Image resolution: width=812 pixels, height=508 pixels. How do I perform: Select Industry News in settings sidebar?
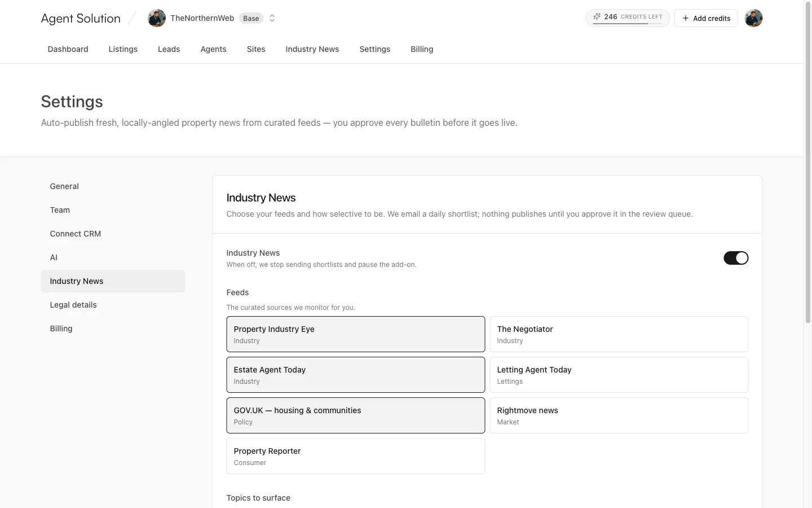tap(113, 281)
